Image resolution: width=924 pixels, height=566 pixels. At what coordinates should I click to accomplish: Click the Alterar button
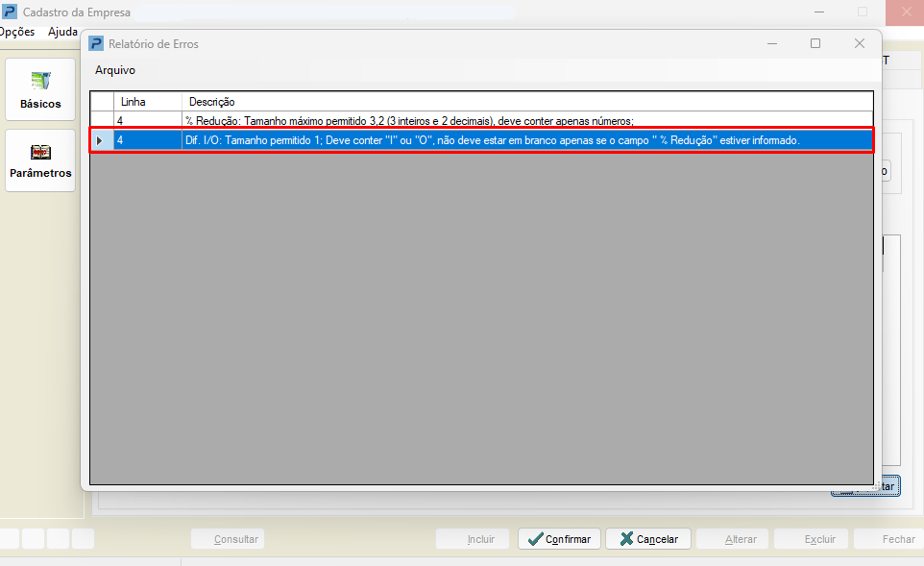tap(733, 539)
